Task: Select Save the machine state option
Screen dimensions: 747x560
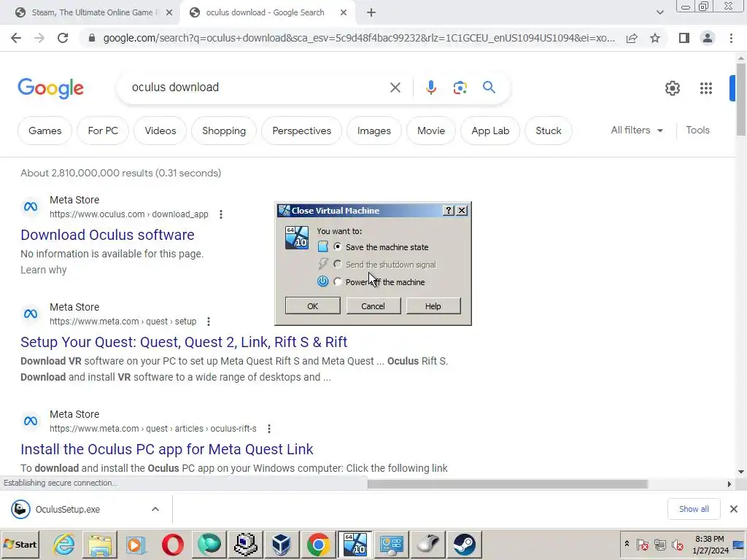Action: (338, 246)
